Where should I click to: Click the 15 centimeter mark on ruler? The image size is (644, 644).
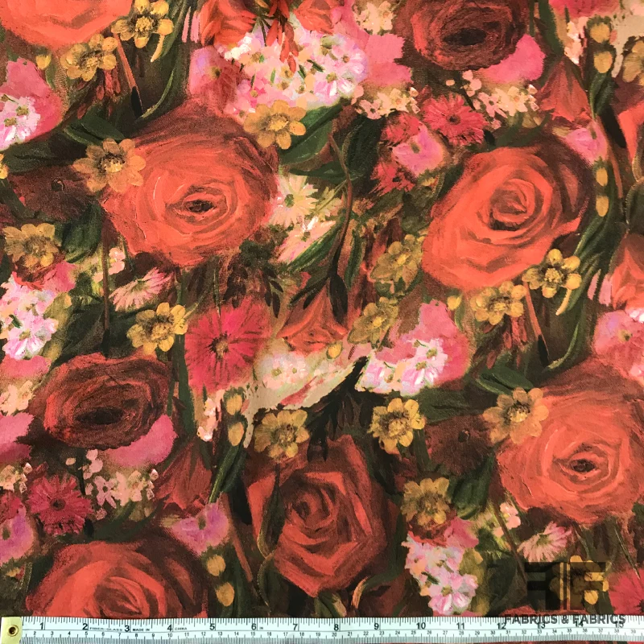pyautogui.click(x=253, y=634)
